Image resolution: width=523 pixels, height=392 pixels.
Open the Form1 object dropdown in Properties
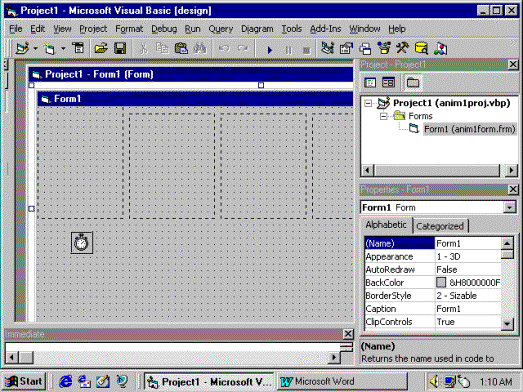pyautogui.click(x=509, y=208)
